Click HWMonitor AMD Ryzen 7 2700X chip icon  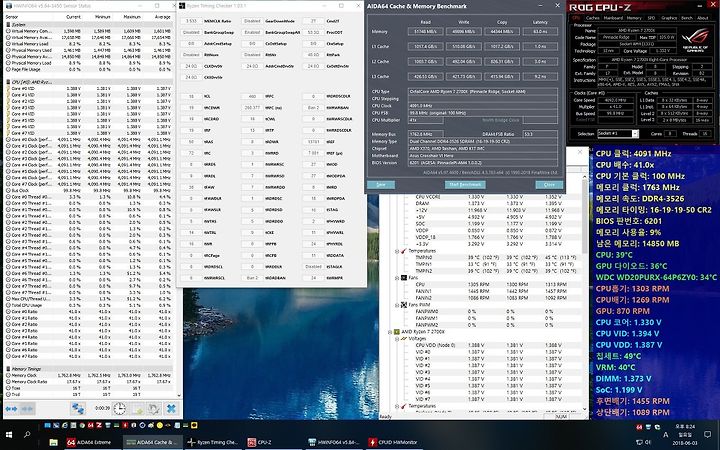[396, 332]
